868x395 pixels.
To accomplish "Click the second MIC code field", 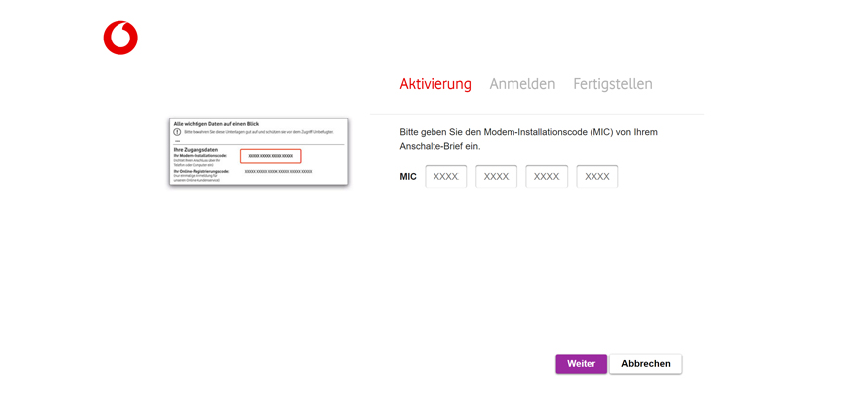I will coord(496,176).
